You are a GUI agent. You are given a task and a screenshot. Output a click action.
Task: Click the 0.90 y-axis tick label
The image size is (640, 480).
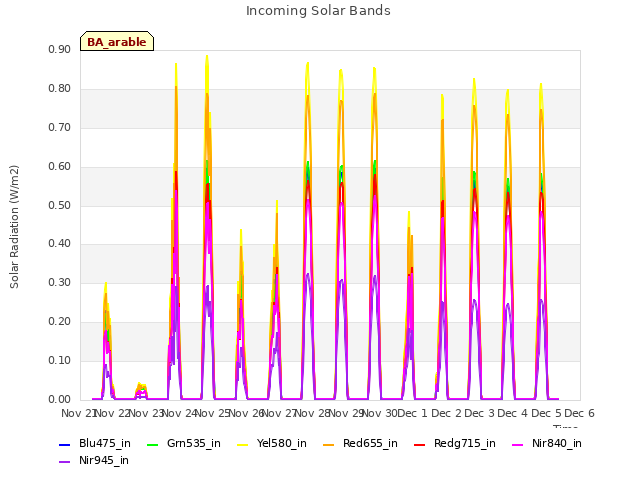tap(59, 49)
